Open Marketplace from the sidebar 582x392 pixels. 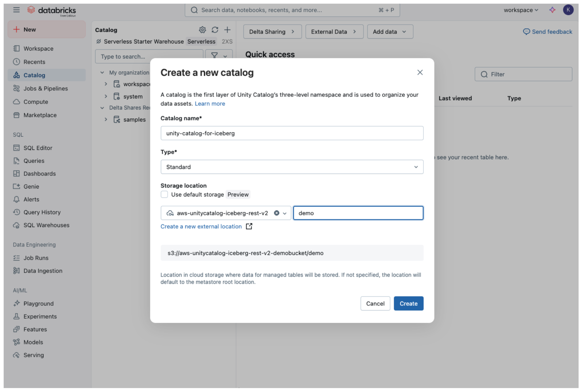pyautogui.click(x=40, y=115)
